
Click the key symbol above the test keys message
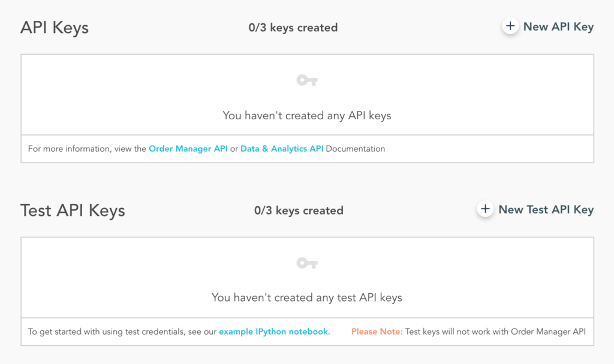307,263
